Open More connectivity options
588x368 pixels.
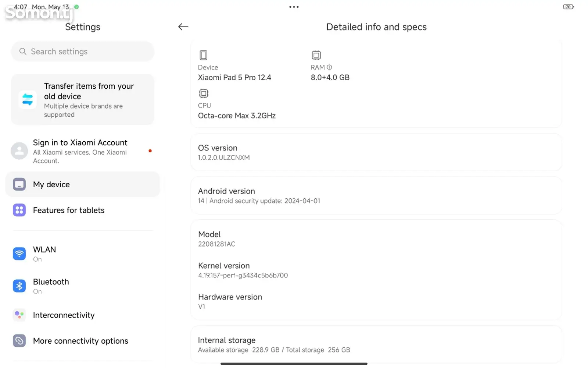pyautogui.click(x=83, y=341)
